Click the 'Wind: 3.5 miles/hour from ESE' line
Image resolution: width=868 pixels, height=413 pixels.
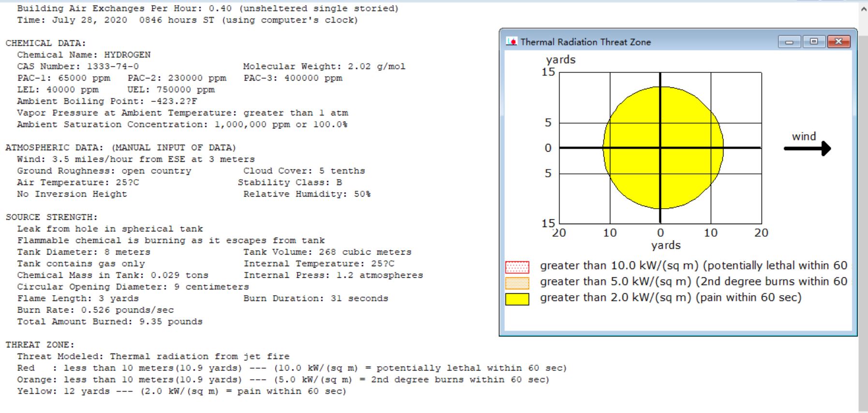click(136, 159)
